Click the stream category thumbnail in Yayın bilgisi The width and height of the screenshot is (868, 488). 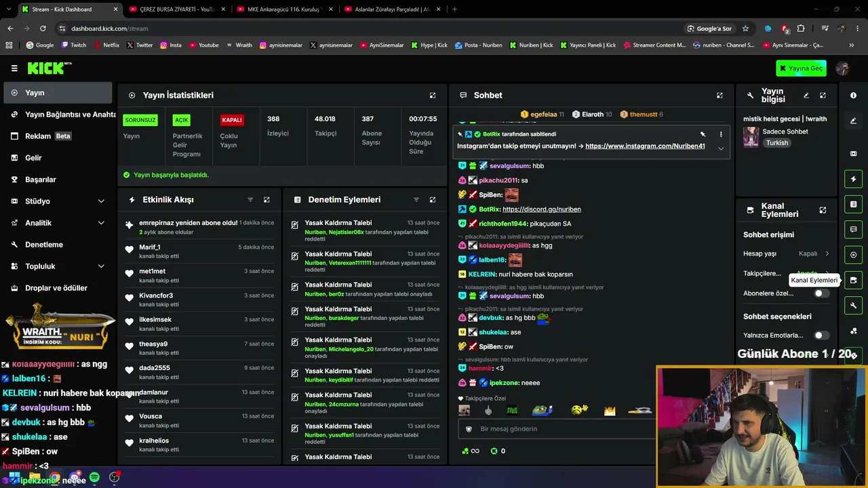tap(751, 137)
